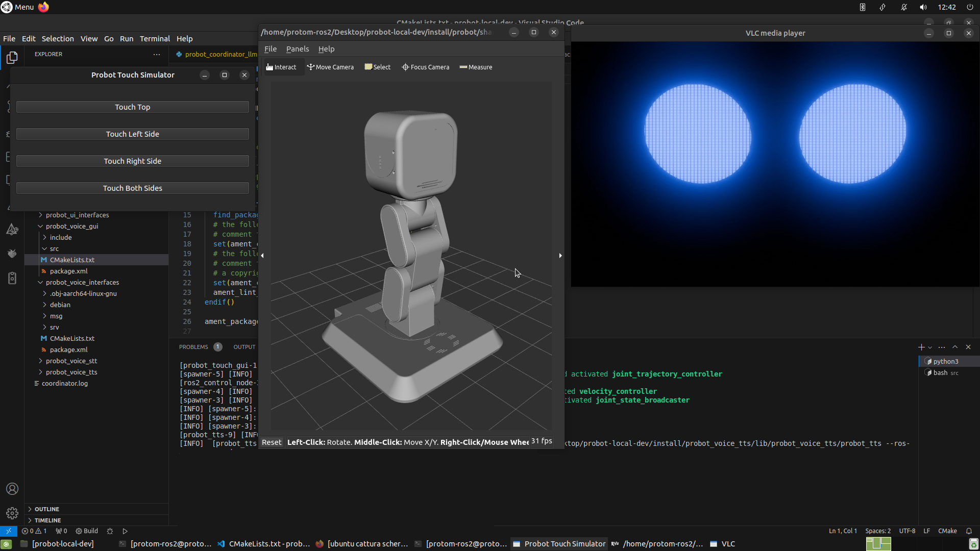The image size is (980, 551).
Task: Open VS Code Explorer icon in activity bar
Action: coord(12,58)
